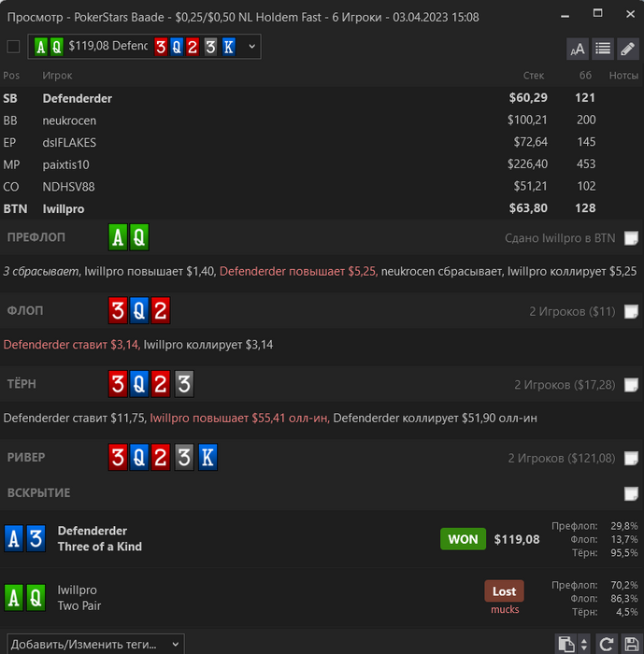This screenshot has width=644, height=654.
Task: Expand the hand selector dropdown arrow
Action: tap(251, 47)
